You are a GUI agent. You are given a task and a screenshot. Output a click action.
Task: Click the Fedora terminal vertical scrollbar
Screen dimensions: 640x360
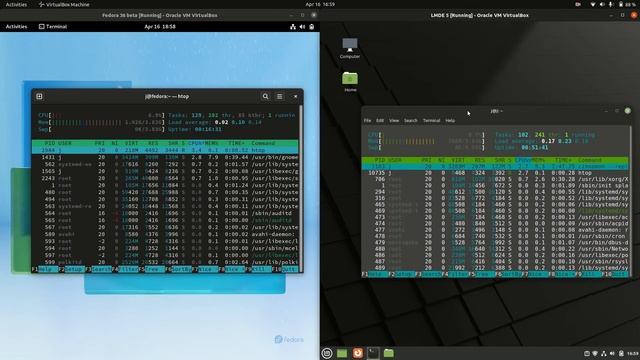(301, 188)
